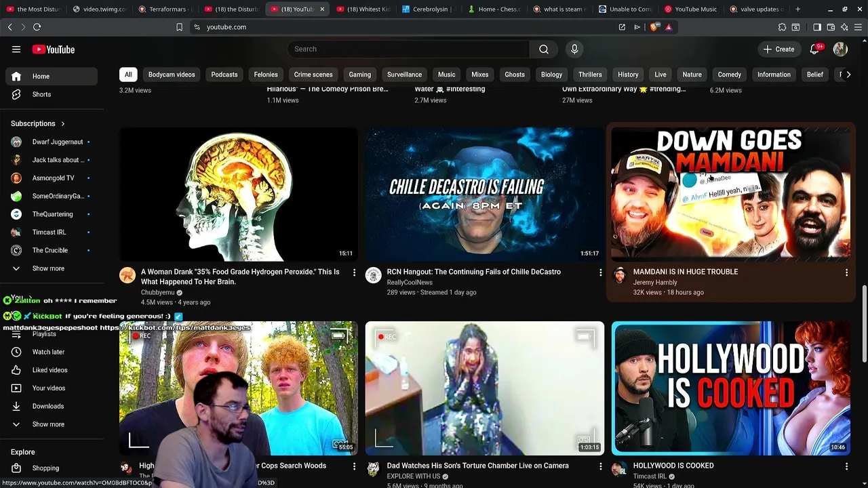Select the Bodycam videos chip
The image size is (868, 488).
point(172,75)
